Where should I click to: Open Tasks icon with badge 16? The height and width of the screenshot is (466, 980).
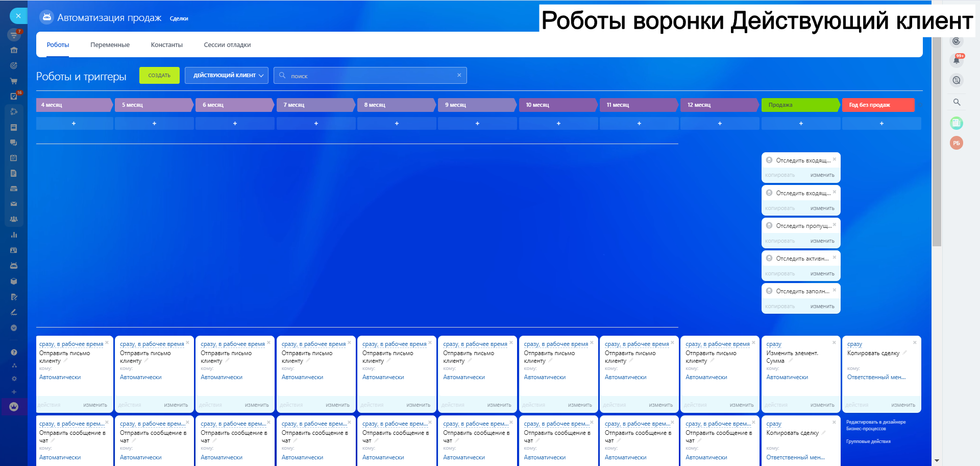[x=14, y=96]
